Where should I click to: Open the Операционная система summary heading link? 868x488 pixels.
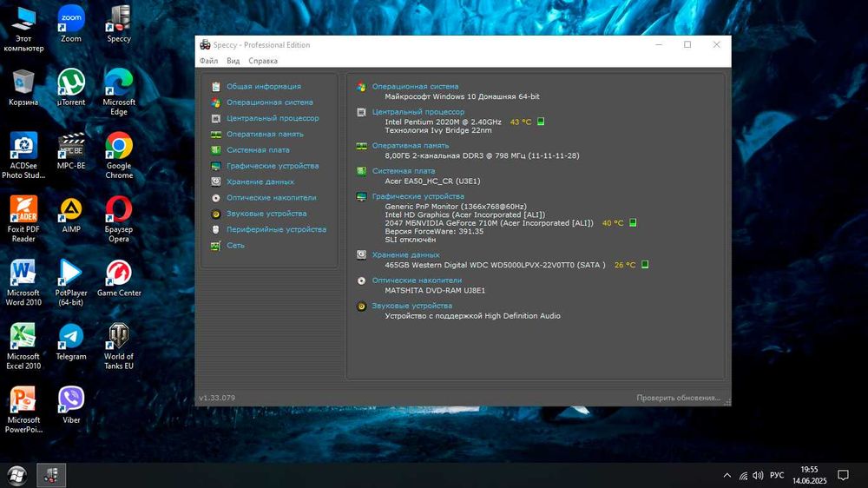pos(415,87)
